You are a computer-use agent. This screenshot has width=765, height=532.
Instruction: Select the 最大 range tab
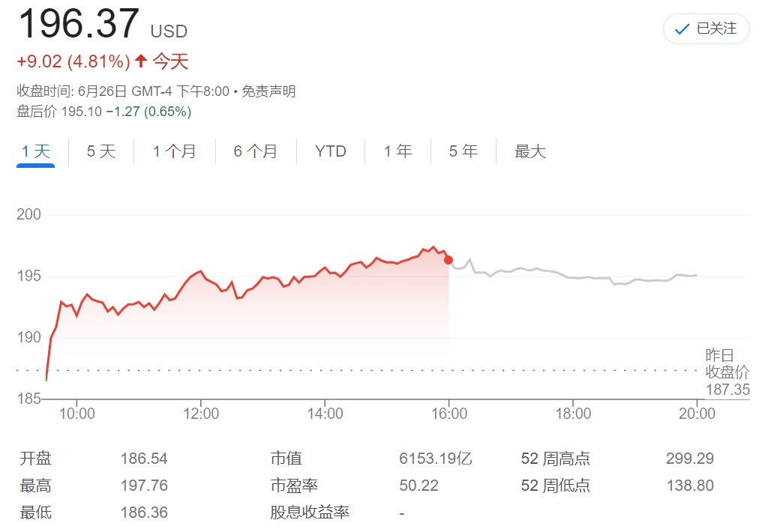pyautogui.click(x=530, y=151)
